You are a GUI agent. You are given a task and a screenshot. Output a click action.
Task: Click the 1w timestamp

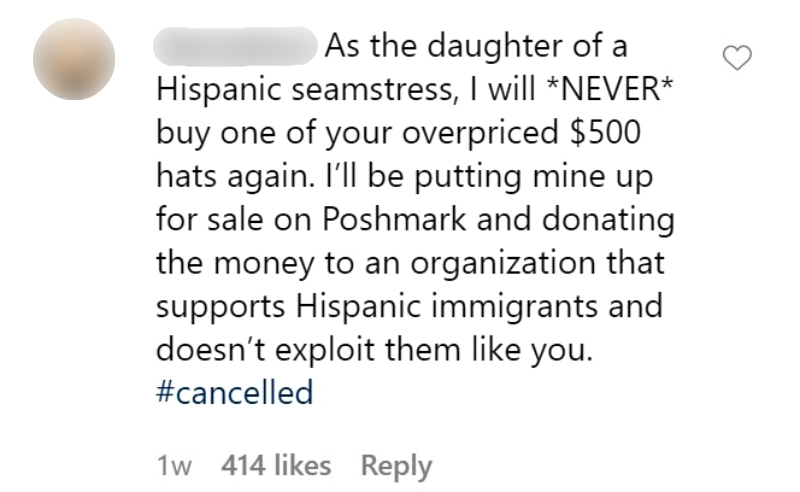174,466
